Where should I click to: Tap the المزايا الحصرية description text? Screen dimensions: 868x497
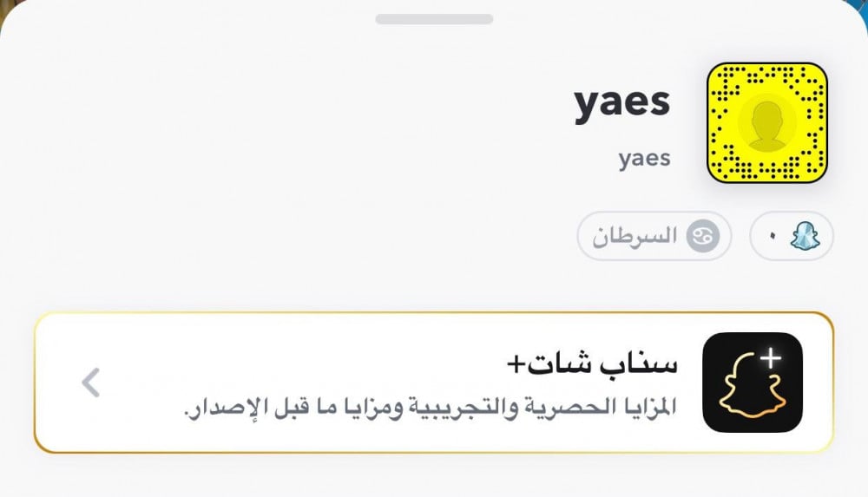pos(431,408)
